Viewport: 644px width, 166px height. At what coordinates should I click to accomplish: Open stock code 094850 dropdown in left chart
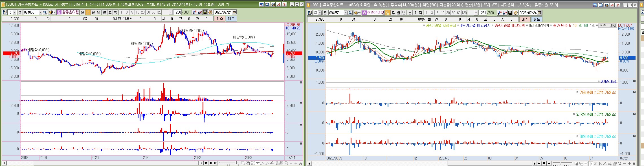40,12
